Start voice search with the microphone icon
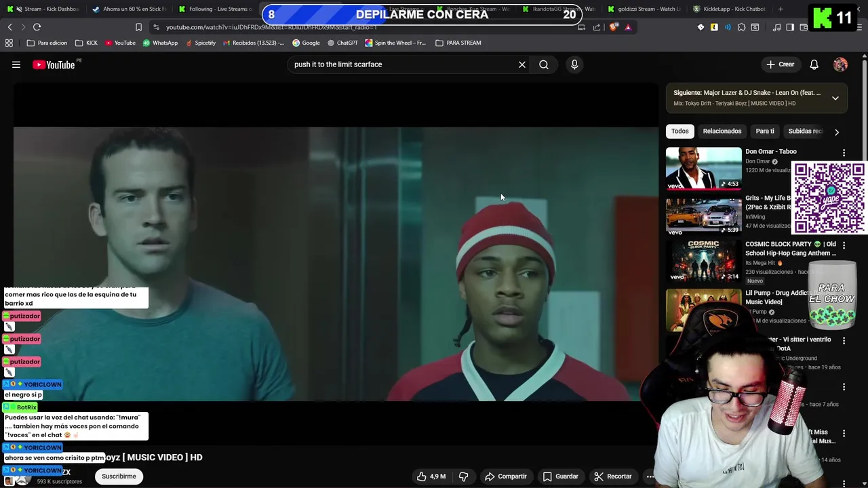Screen dimensions: 868x488 coord(574,64)
